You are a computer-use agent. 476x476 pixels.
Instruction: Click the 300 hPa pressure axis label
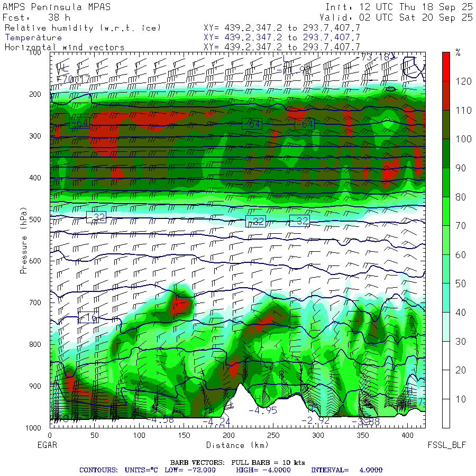click(x=35, y=136)
